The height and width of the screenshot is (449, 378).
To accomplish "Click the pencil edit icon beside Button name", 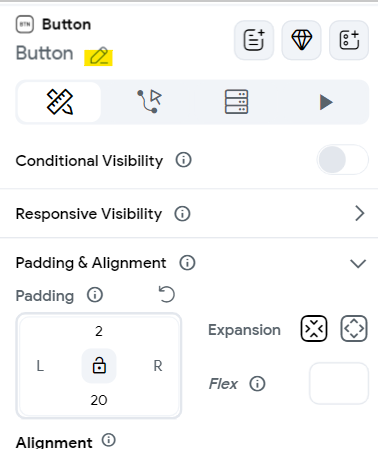I will click(x=99, y=56).
